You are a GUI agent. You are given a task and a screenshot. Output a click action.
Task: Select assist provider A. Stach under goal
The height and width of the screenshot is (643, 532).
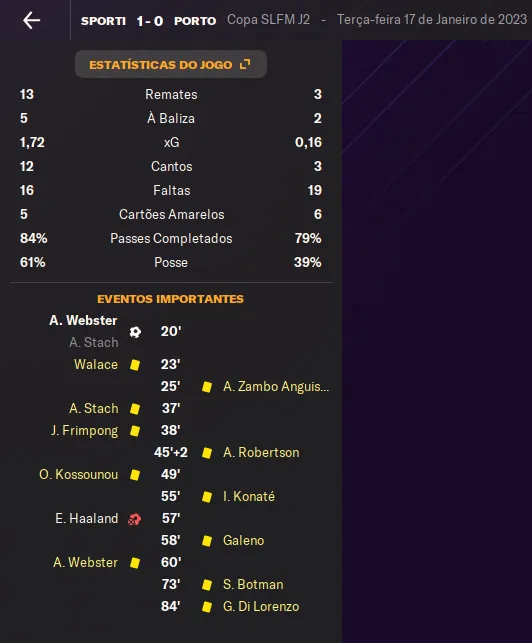tap(94, 342)
